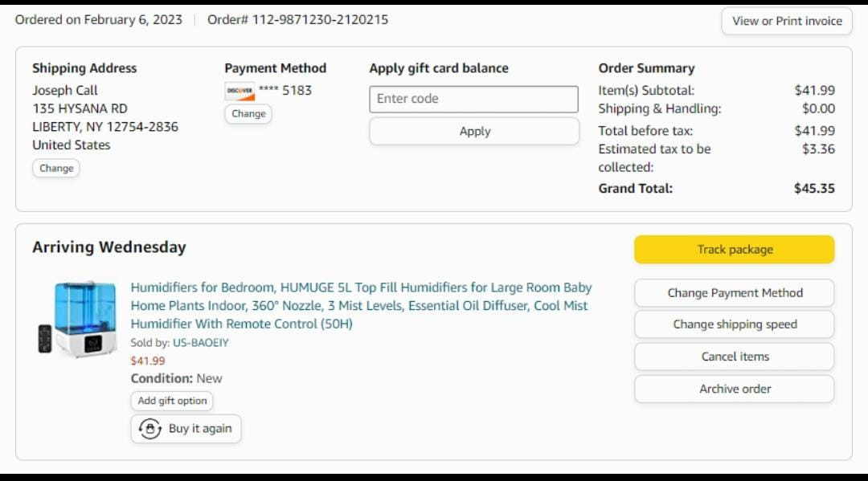Click the 135 HYSANA RD address line
This screenshot has height=481, width=868.
tap(80, 109)
